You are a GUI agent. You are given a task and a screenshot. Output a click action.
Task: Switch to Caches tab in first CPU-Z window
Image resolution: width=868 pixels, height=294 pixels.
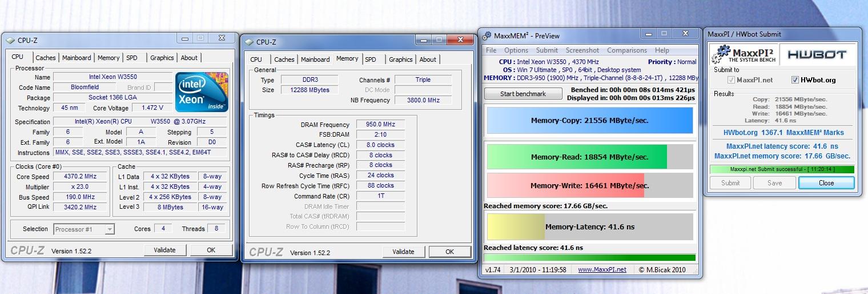pyautogui.click(x=46, y=58)
